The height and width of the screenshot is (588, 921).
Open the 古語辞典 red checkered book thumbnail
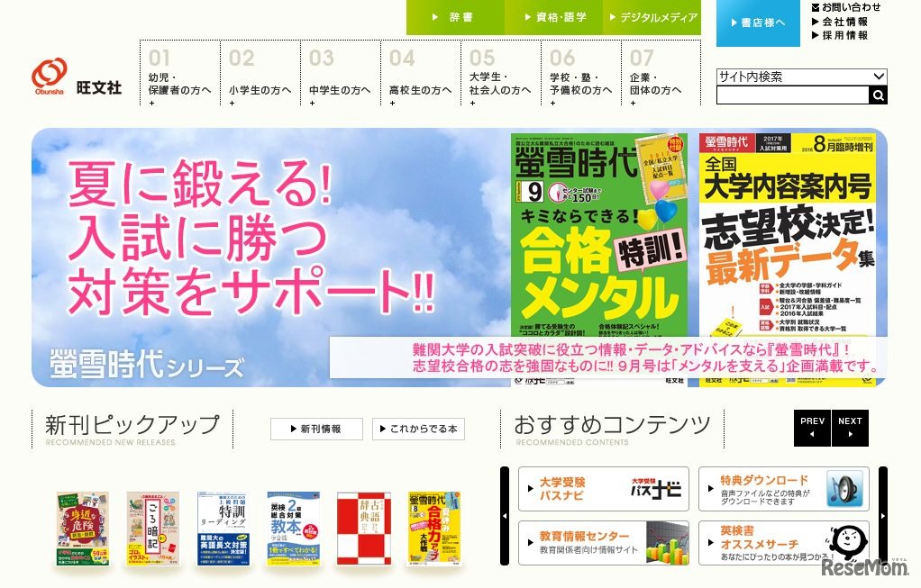coord(363,529)
